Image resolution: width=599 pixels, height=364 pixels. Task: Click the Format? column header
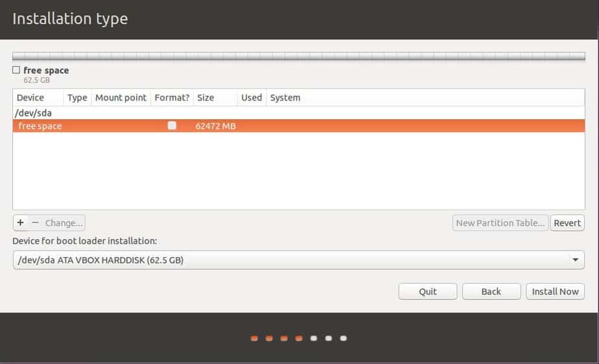(x=172, y=98)
